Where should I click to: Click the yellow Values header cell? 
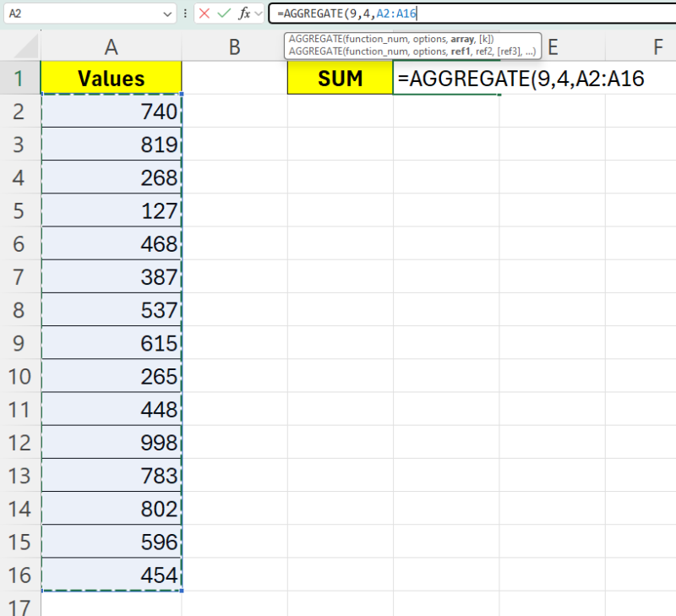[111, 79]
